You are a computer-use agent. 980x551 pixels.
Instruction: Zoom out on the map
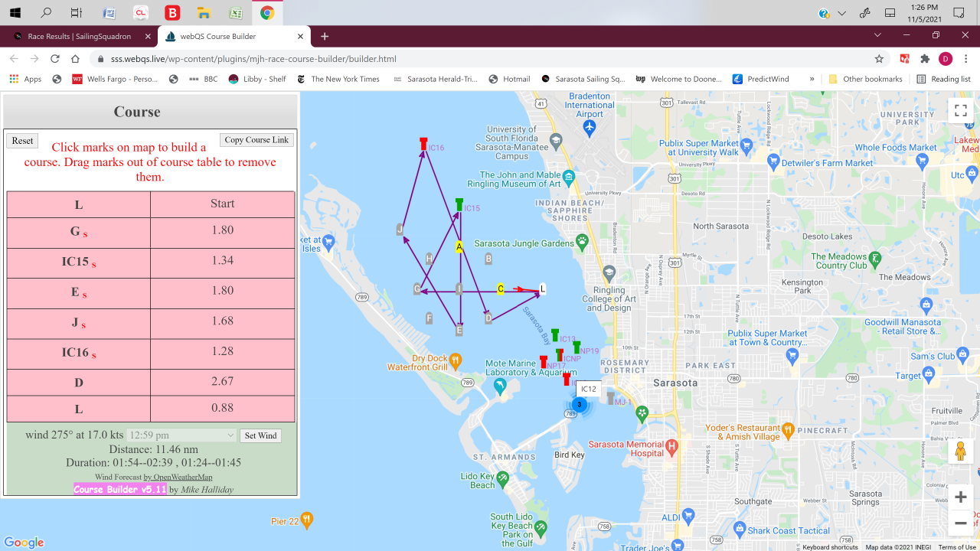click(x=960, y=523)
